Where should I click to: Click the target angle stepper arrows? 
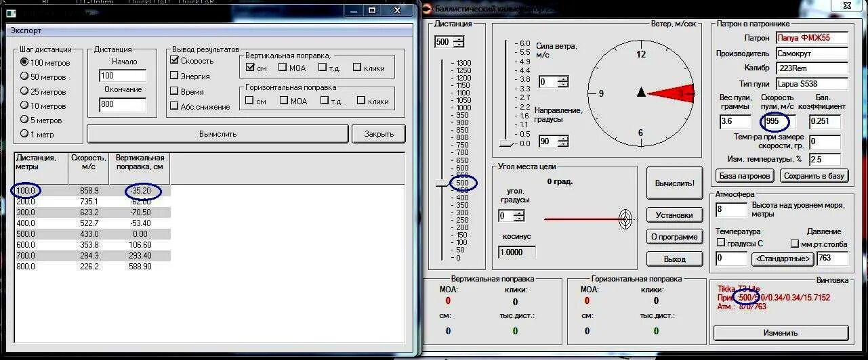click(x=518, y=216)
